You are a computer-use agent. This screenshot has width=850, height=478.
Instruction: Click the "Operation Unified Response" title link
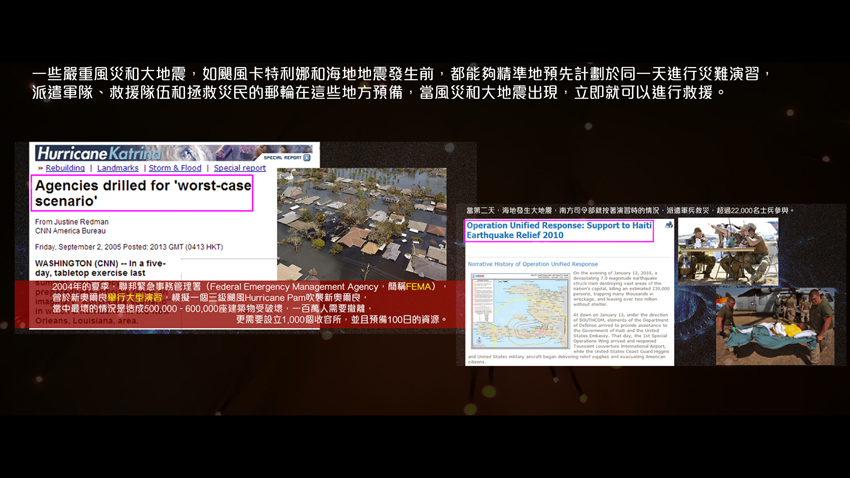tap(559, 230)
